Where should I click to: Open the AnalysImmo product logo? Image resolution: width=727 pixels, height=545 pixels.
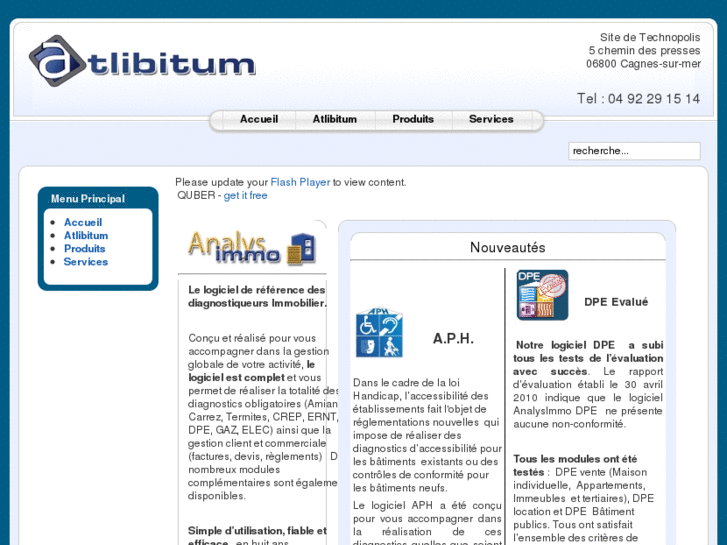click(x=252, y=248)
